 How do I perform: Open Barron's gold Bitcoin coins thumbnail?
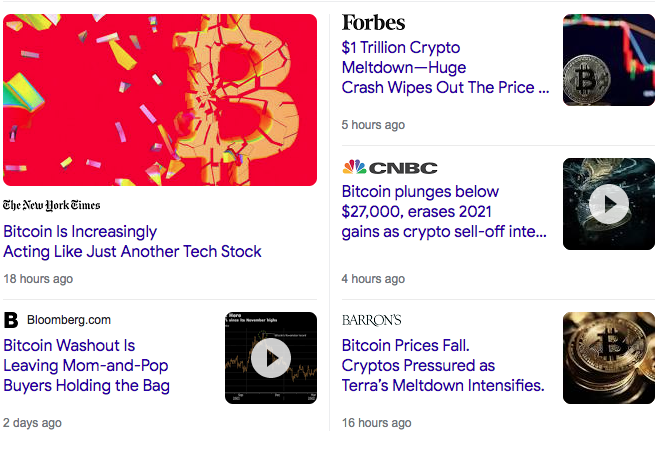(x=608, y=358)
